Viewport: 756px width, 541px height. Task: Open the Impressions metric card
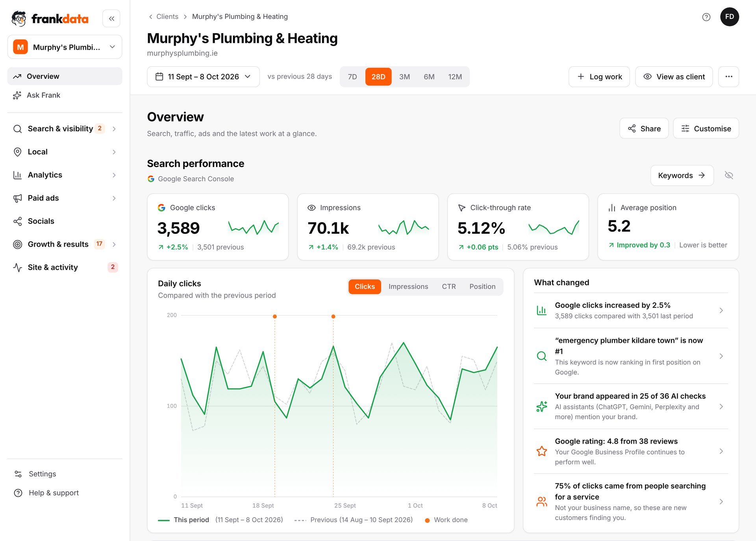click(x=368, y=227)
